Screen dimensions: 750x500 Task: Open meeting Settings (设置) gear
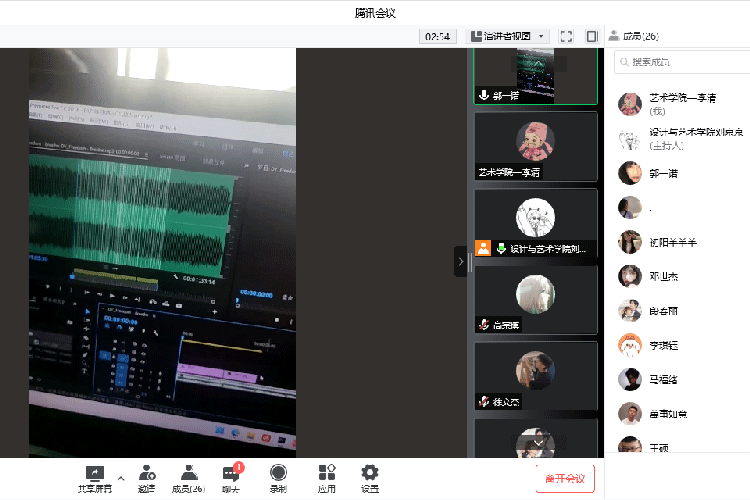(x=370, y=477)
